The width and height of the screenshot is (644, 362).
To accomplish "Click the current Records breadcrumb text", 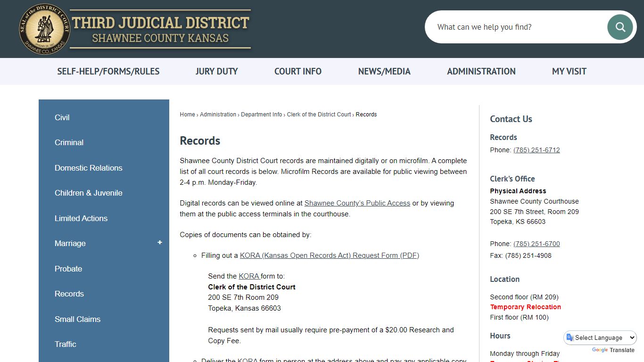I will coord(366,115).
